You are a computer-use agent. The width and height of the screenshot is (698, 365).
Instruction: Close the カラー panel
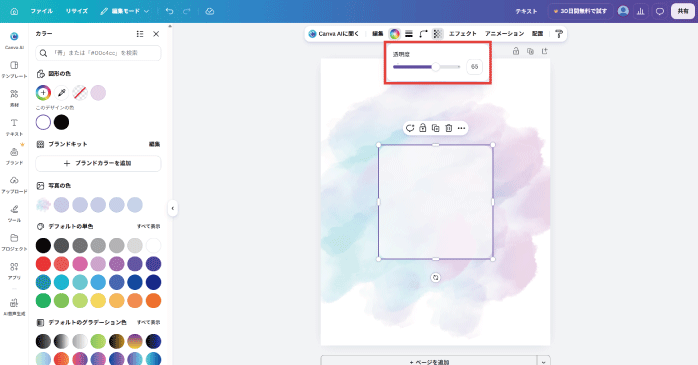pos(156,34)
